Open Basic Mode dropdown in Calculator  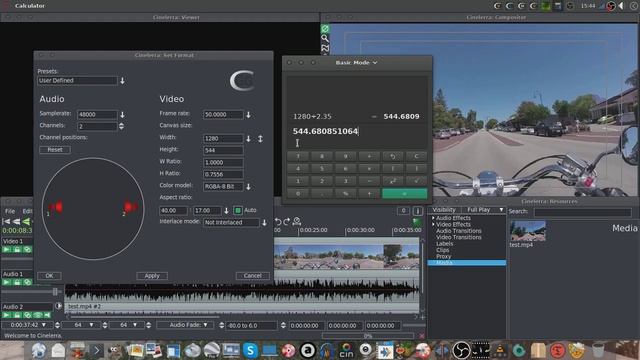pyautogui.click(x=356, y=63)
